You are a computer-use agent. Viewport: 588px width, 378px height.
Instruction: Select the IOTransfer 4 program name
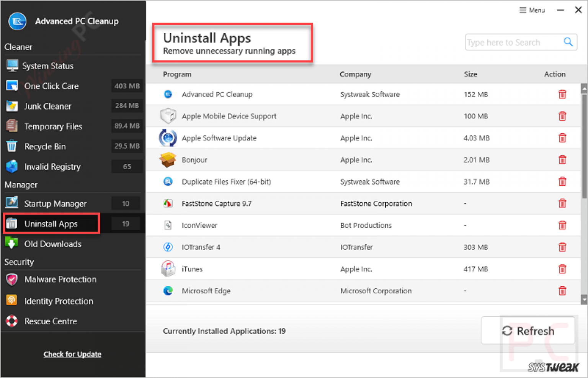(201, 247)
